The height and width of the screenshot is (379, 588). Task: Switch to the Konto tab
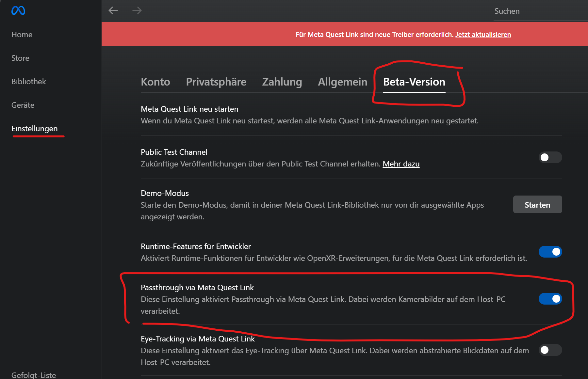tap(155, 82)
